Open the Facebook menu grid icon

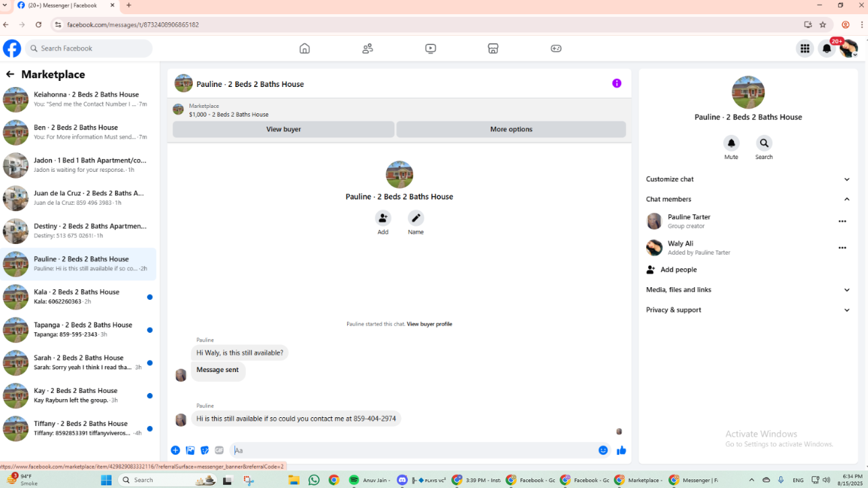805,49
